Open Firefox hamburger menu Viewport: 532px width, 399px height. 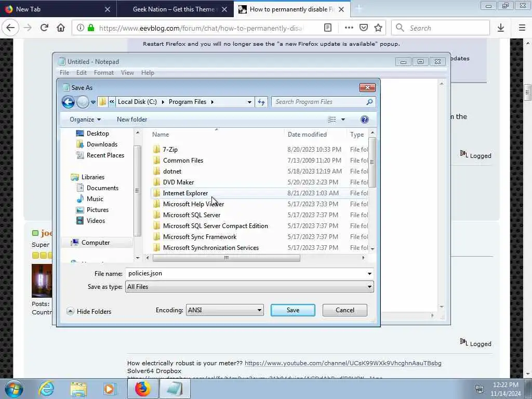click(522, 28)
